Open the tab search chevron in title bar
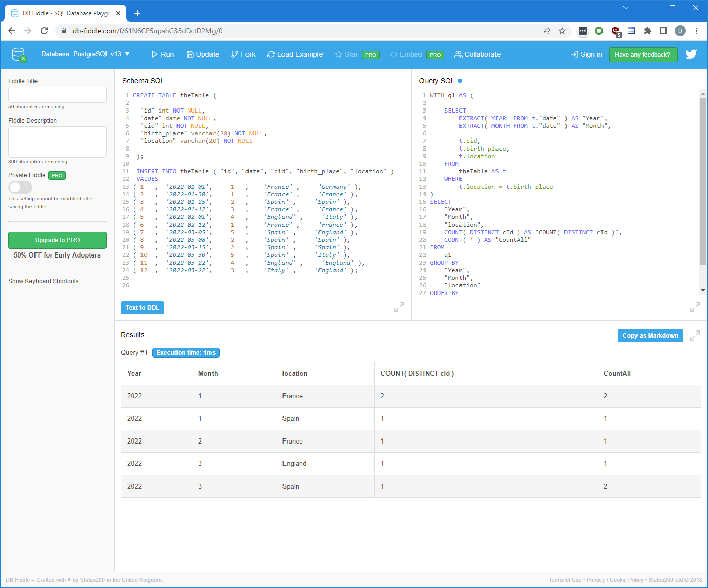The height and width of the screenshot is (588, 708). 626,8
